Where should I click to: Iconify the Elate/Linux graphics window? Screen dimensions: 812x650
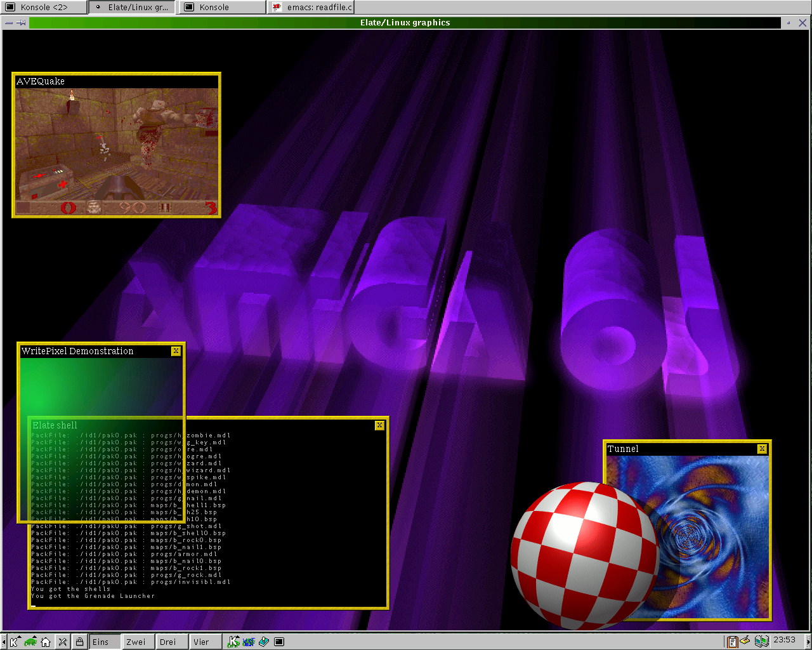click(789, 22)
